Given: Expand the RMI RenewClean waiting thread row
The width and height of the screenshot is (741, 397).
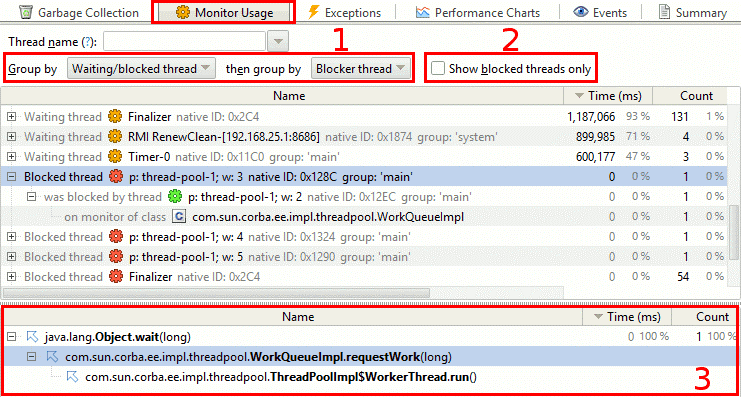Looking at the screenshot, I should point(12,137).
